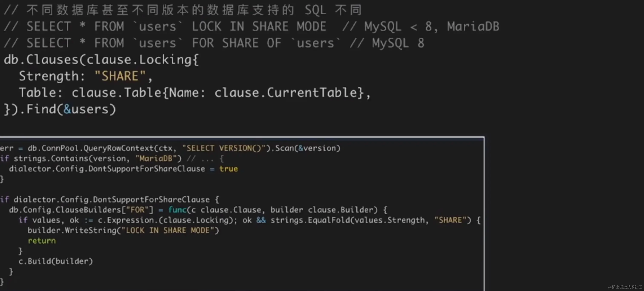
Task: Click the "SHARE" string after Strength
Action: coord(120,76)
